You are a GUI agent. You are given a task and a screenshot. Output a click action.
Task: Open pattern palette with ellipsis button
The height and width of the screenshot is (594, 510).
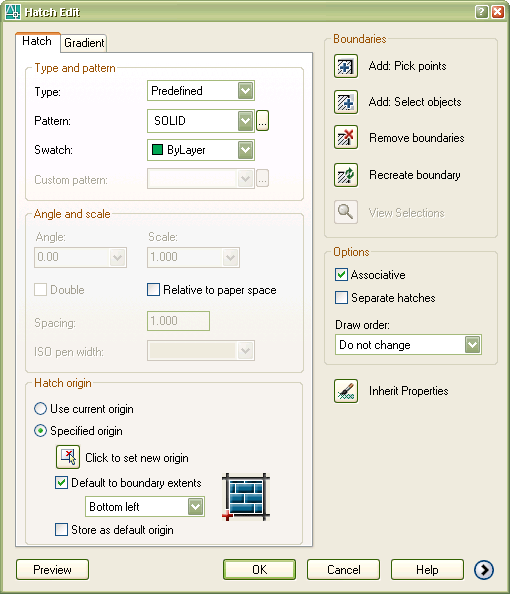pos(262,121)
